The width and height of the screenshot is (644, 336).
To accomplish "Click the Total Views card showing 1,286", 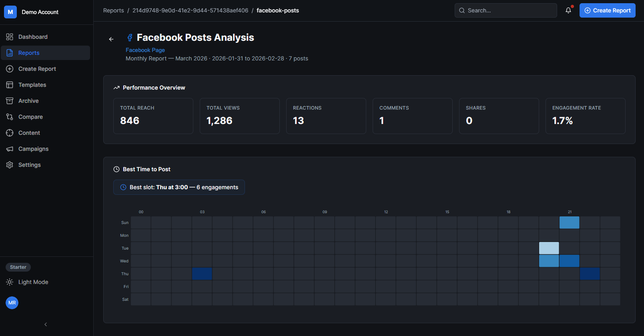I will [240, 116].
